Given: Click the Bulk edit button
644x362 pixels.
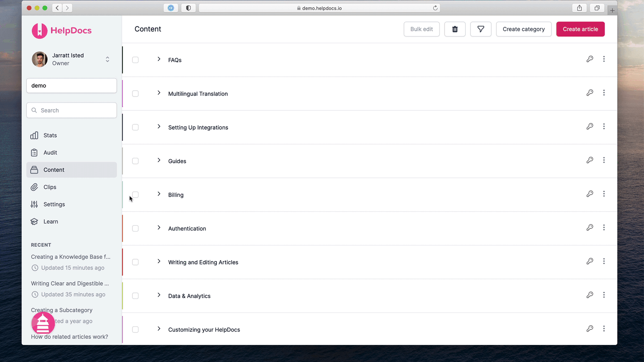Looking at the screenshot, I should tap(422, 29).
